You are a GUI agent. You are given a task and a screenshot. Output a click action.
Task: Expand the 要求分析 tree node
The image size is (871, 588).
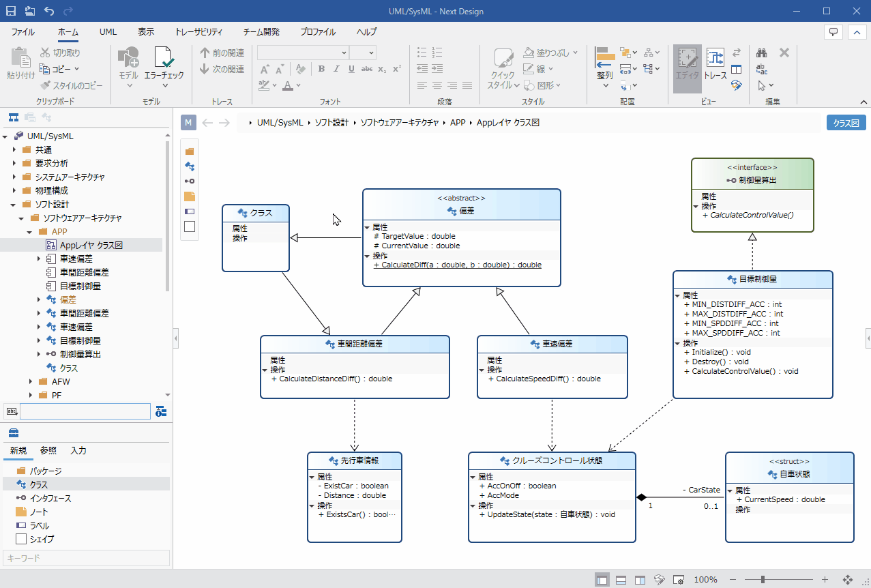14,163
